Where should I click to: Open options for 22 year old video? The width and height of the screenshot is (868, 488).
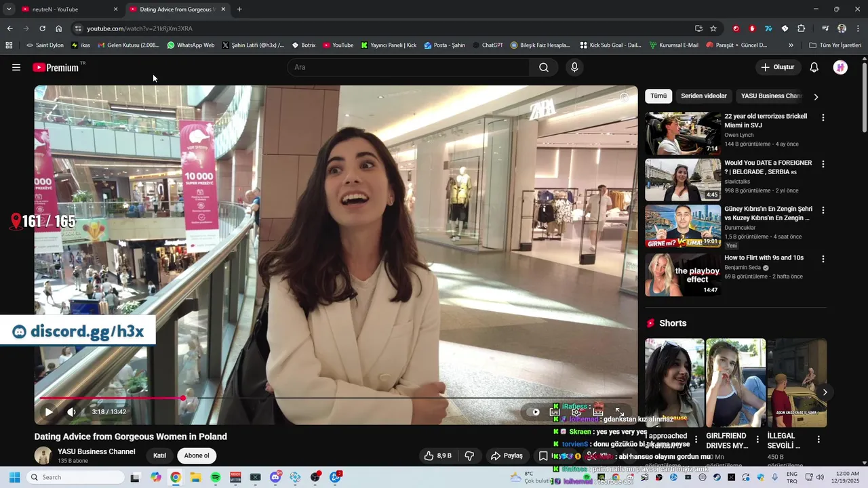click(823, 117)
